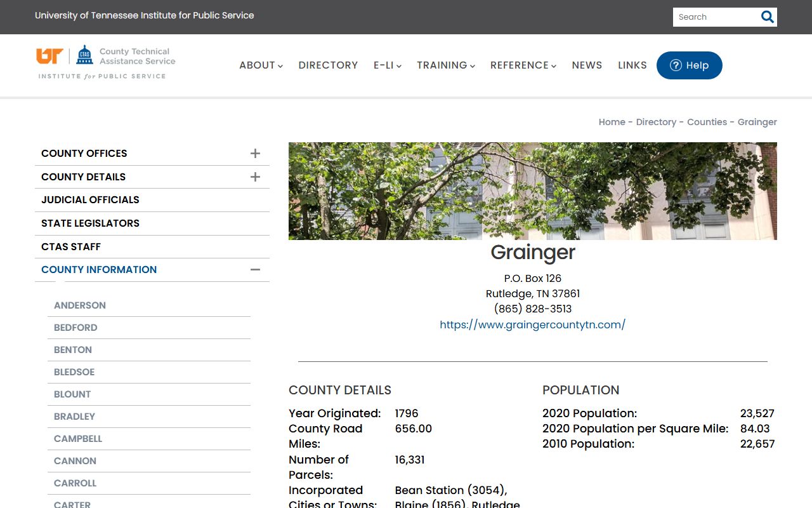Follow the Home breadcrumb link
The width and height of the screenshot is (812, 508).
point(612,122)
